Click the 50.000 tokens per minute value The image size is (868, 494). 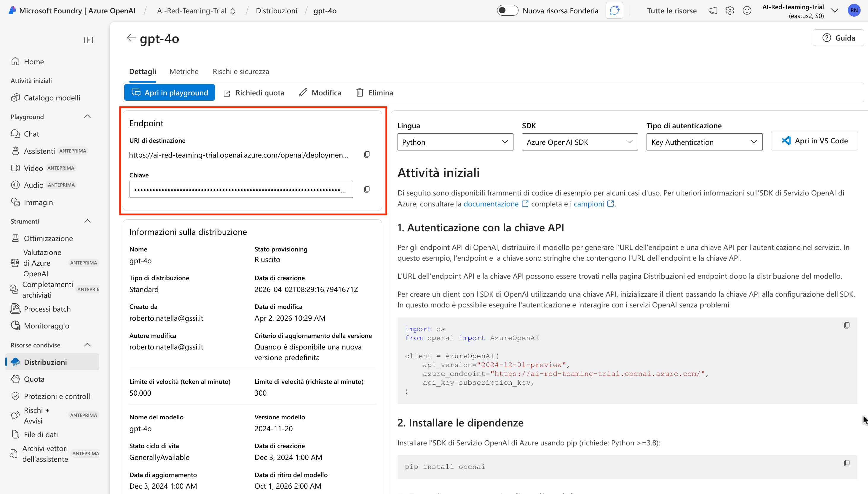[x=140, y=393]
